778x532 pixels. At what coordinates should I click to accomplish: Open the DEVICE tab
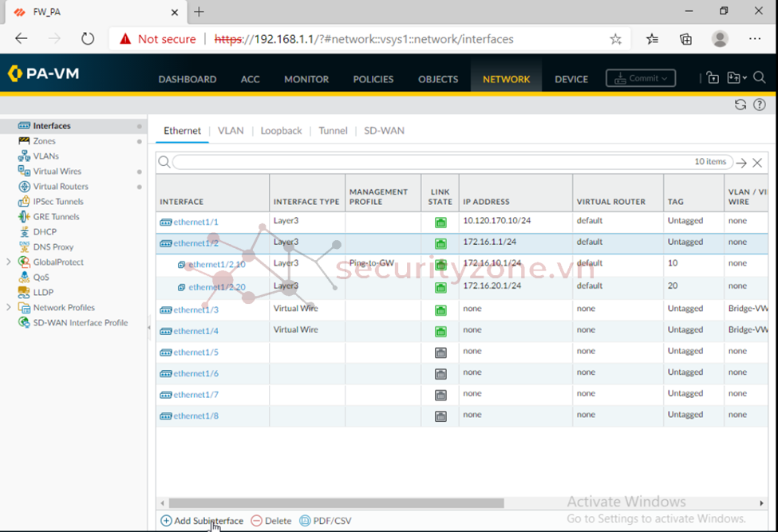pyautogui.click(x=571, y=79)
